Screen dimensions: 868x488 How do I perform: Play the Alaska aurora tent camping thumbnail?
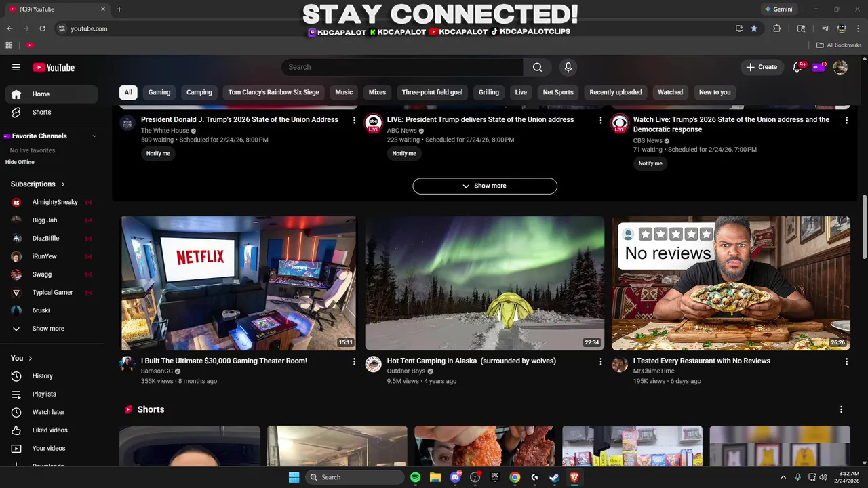click(x=484, y=283)
